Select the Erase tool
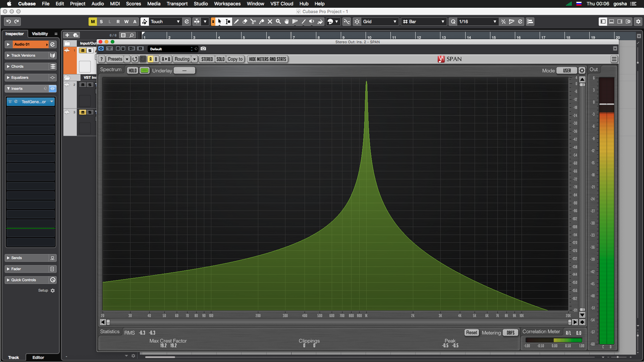 (245, 22)
